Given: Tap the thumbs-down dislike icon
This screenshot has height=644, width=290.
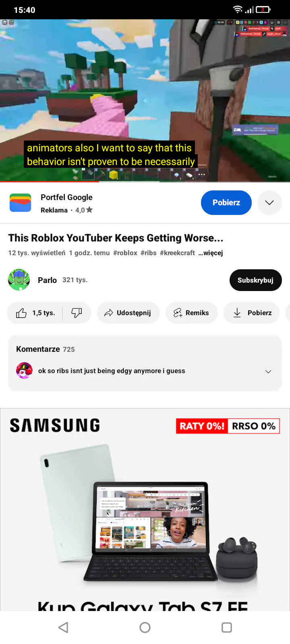Looking at the screenshot, I should point(77,313).
